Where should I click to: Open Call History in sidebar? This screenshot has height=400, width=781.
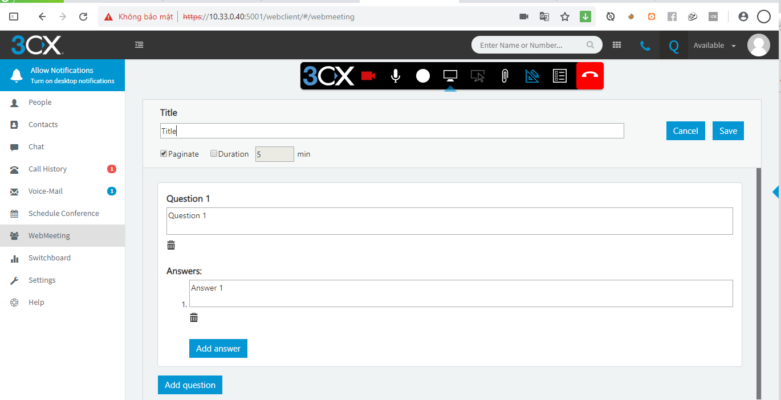tap(47, 169)
